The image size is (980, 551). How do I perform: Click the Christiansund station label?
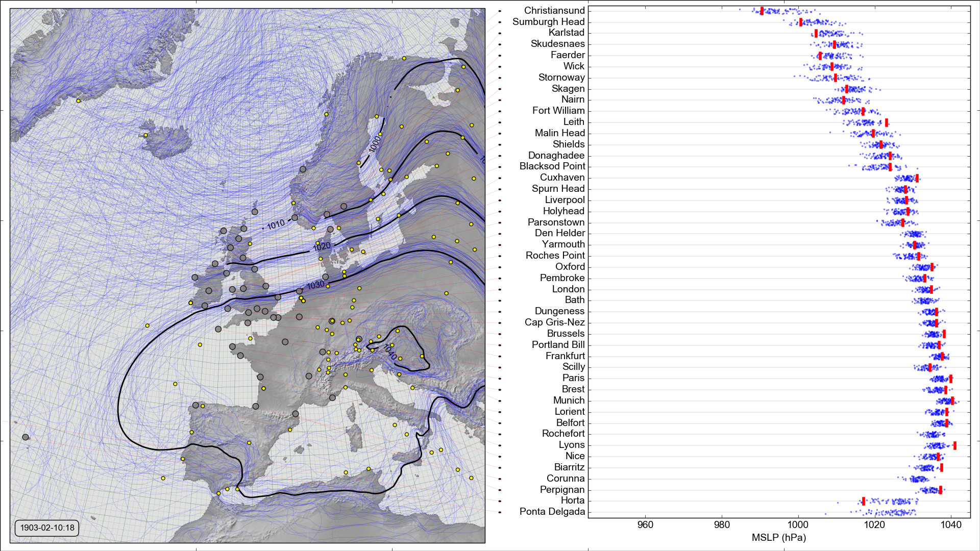[x=554, y=11]
